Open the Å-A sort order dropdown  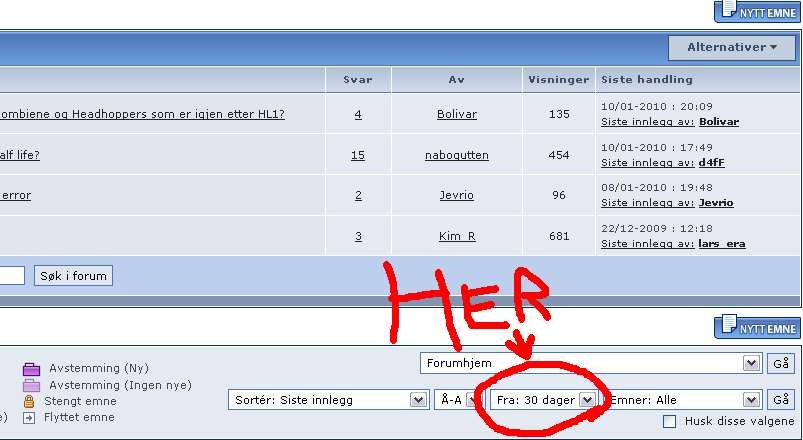[x=458, y=400]
